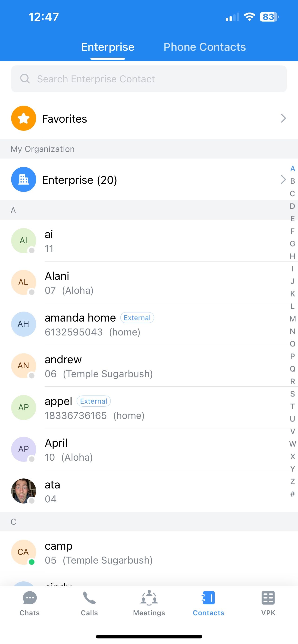The height and width of the screenshot is (644, 298).
Task: Open the Alani contact entry
Action: tap(150, 283)
